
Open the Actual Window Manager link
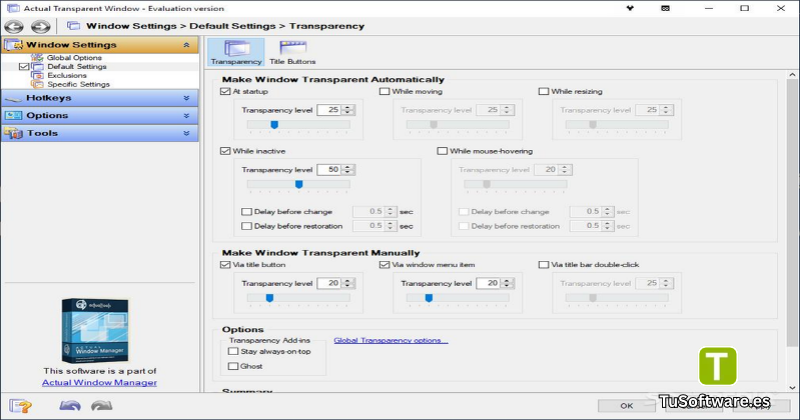[x=99, y=383]
